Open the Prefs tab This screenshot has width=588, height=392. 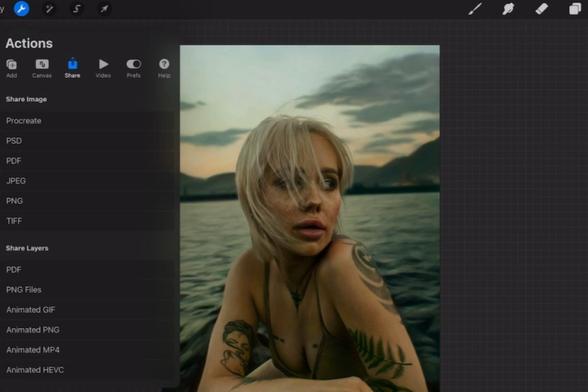(133, 69)
